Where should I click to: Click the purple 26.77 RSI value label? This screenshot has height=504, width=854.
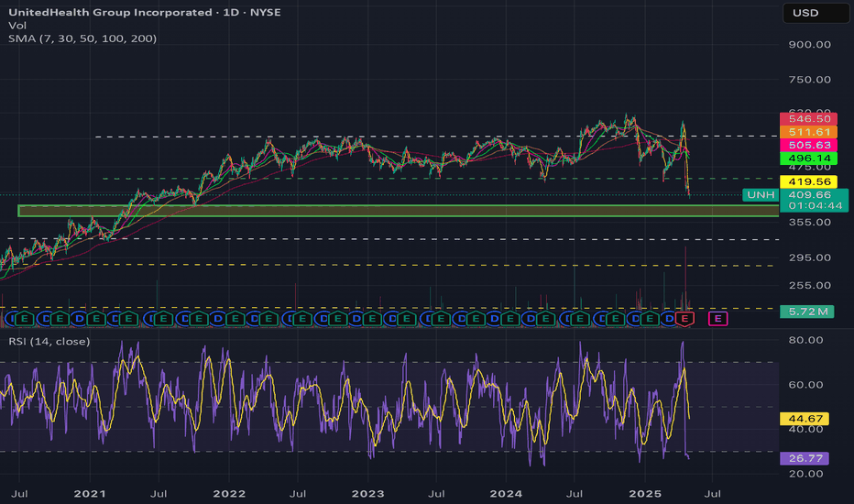(805, 458)
